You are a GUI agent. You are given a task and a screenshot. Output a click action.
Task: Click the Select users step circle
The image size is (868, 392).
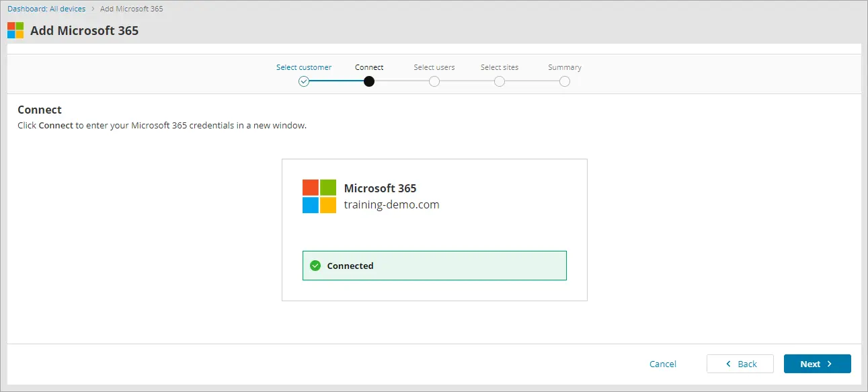[434, 81]
